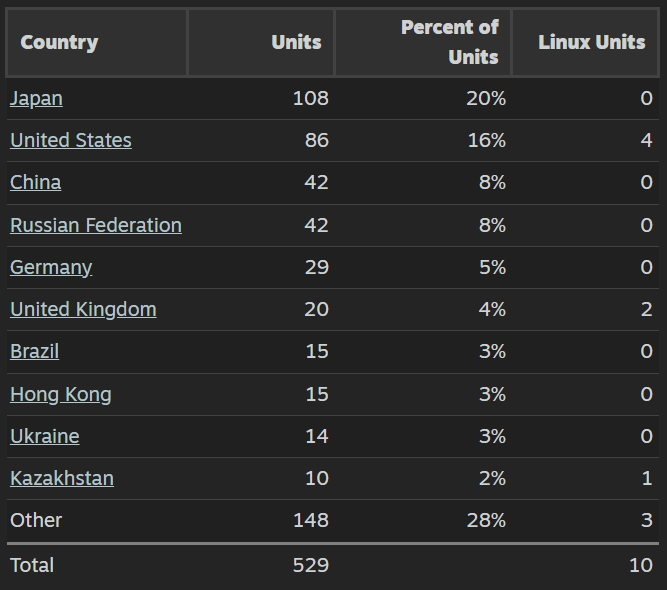
Task: Open the China country link
Action: [35, 182]
